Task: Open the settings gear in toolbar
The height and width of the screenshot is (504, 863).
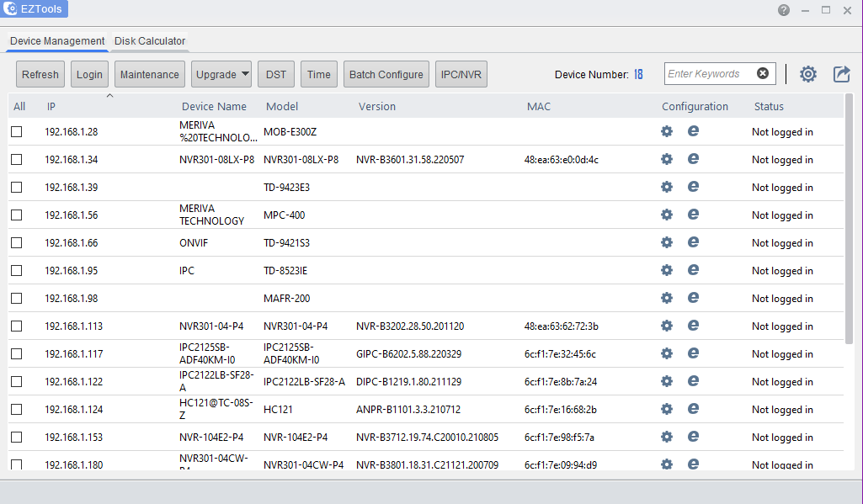Action: 808,74
